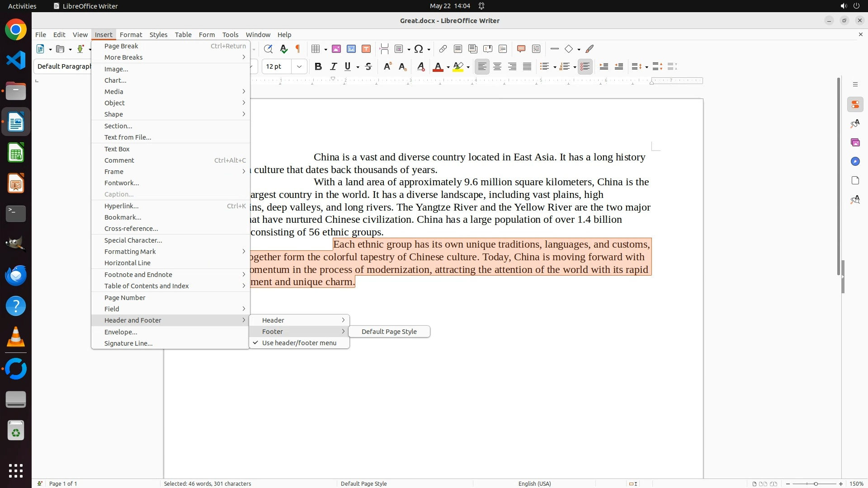Click Insert Hyperlink chain icon

point(443,49)
